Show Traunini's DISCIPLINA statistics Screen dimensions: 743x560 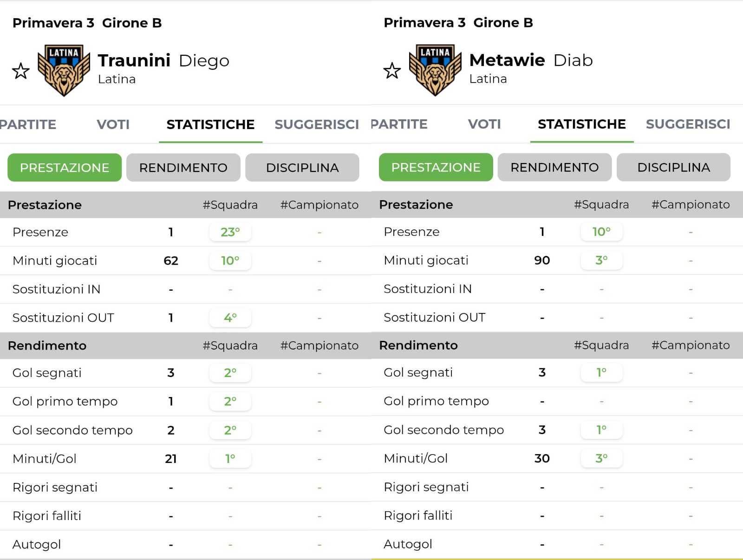click(302, 168)
